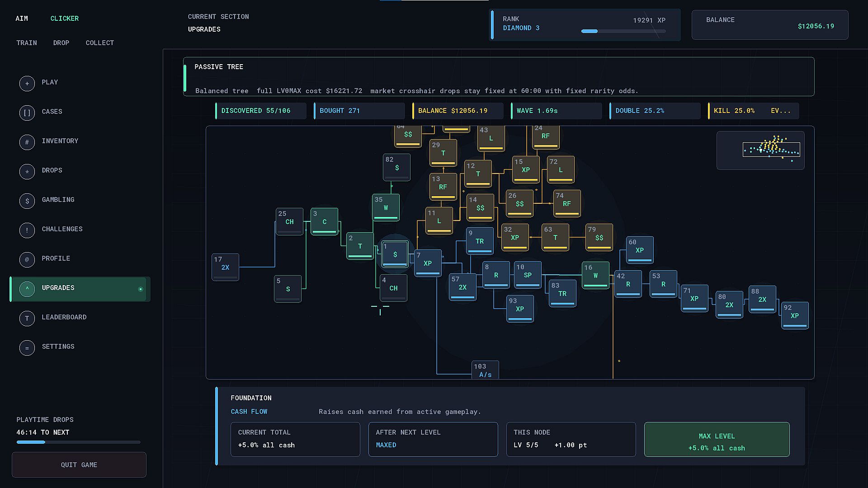868x488 pixels.
Task: Select node 17 2X tile
Action: coord(225,267)
